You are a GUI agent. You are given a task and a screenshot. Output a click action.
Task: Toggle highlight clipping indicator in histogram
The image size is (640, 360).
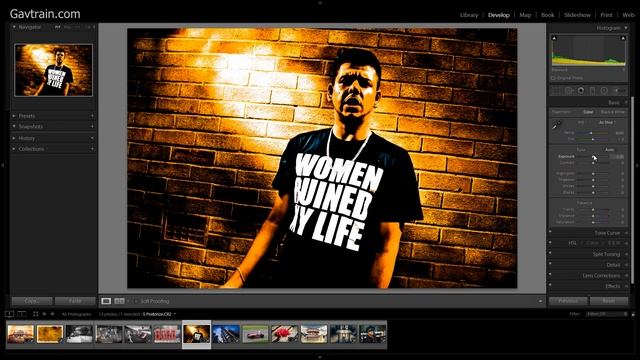(x=623, y=38)
